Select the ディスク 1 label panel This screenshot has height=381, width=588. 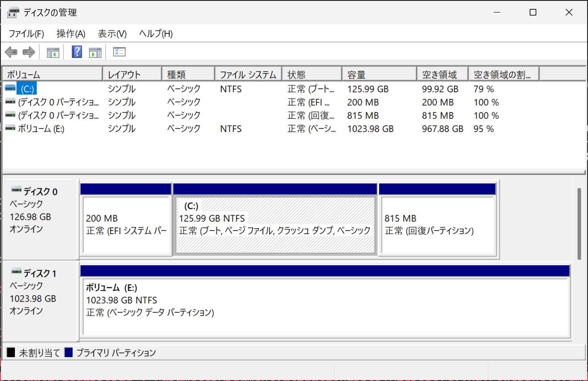coord(41,301)
